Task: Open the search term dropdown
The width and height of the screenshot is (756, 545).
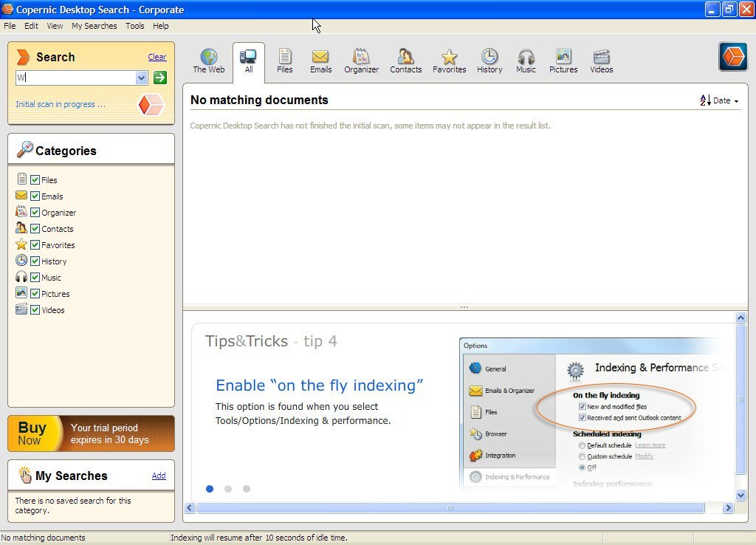Action: tap(140, 78)
